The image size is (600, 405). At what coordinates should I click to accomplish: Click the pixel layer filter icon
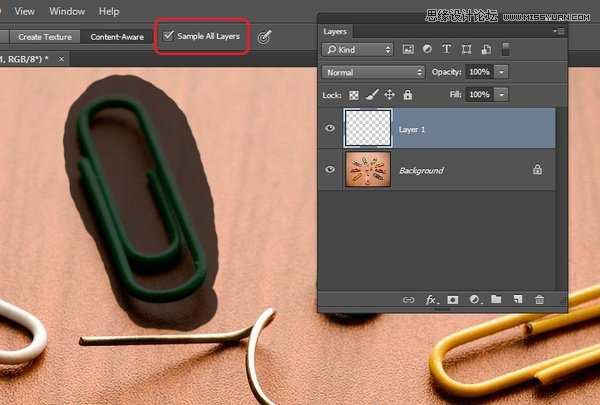(408, 49)
